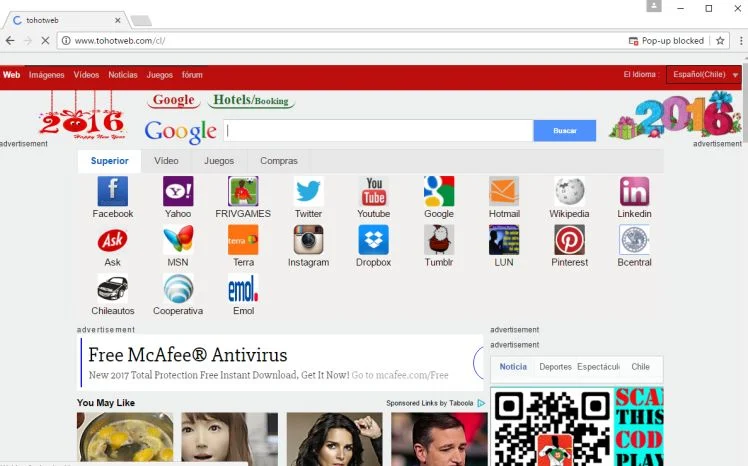This screenshot has height=466, width=748.
Task: Open the man in suit sponsored thumbnail
Action: (x=439, y=439)
